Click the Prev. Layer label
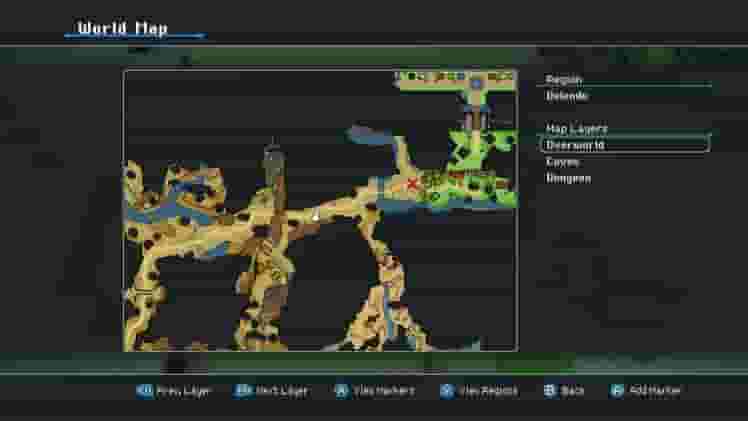Viewport: 748px width, 421px height. pyautogui.click(x=184, y=391)
